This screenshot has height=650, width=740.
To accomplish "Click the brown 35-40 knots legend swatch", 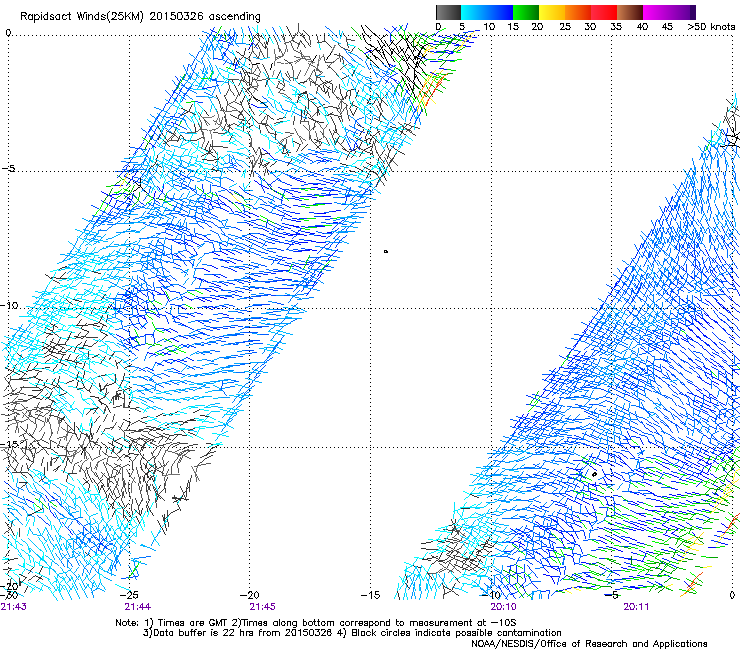I will click(x=630, y=12).
